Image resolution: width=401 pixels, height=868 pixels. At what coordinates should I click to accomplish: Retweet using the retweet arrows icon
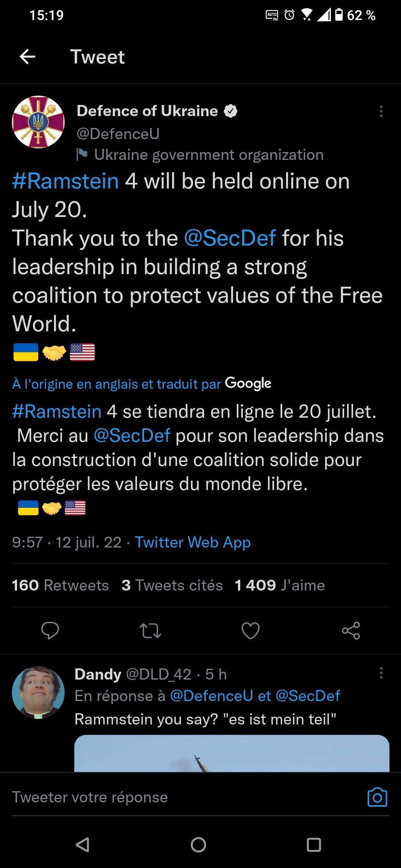[x=150, y=630]
